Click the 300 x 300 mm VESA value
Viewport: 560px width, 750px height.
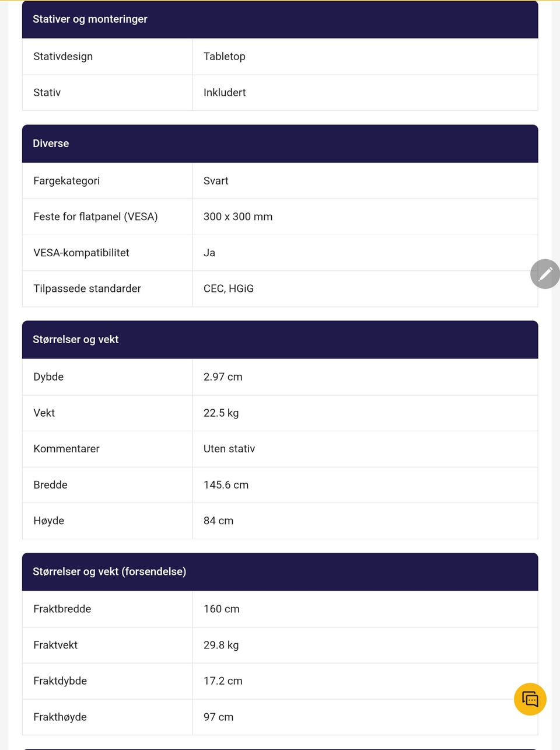click(x=238, y=217)
